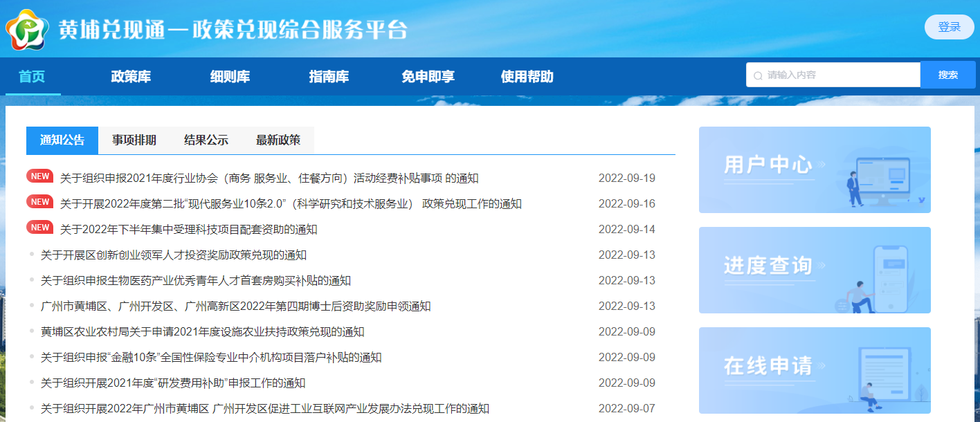Open the 免申即享 navigation item
Viewport: 980px width, 422px height.
coord(428,77)
